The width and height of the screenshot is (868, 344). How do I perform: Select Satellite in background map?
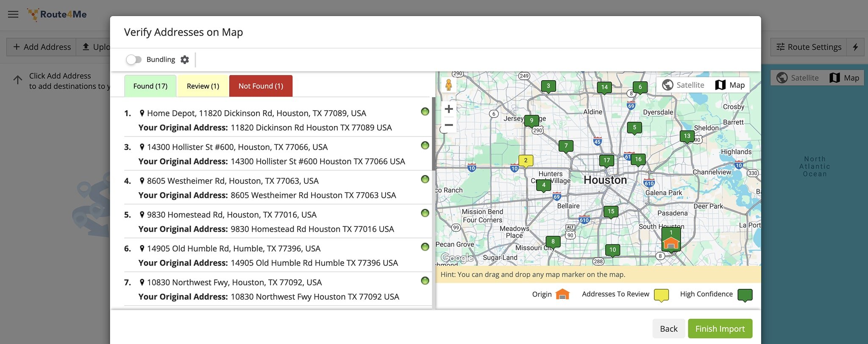798,78
